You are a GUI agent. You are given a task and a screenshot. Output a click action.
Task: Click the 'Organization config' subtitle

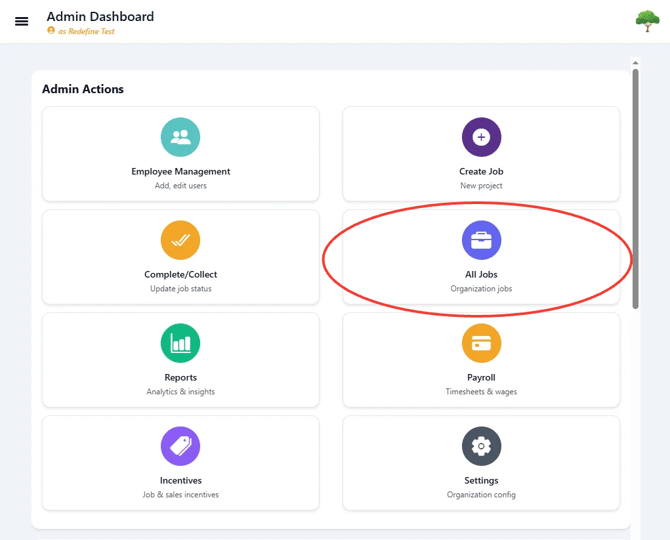[x=481, y=495]
